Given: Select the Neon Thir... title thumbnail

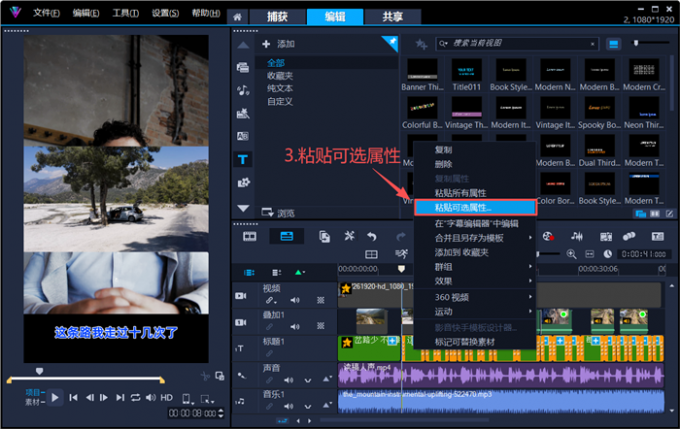Looking at the screenshot, I should tap(644, 113).
